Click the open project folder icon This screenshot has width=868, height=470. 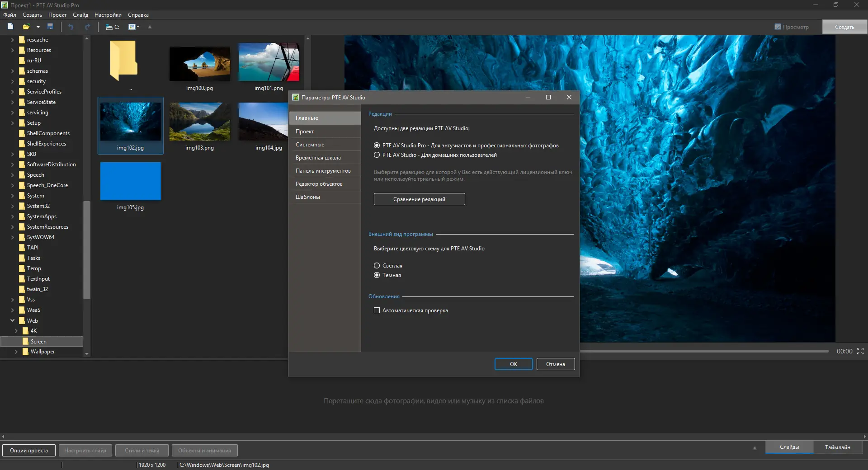point(26,27)
